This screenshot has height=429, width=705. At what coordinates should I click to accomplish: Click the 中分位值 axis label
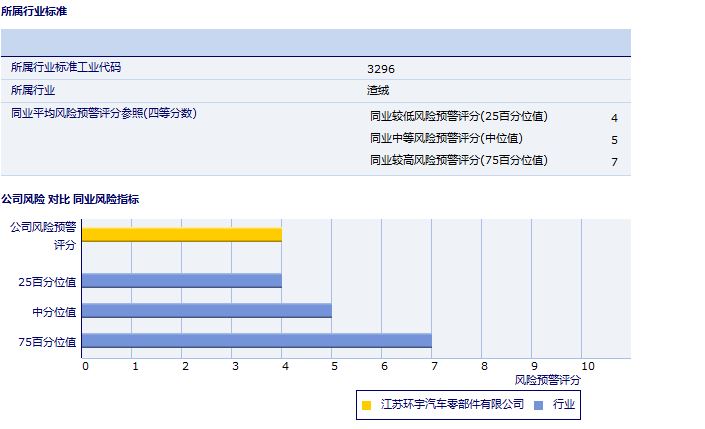pyautogui.click(x=54, y=312)
